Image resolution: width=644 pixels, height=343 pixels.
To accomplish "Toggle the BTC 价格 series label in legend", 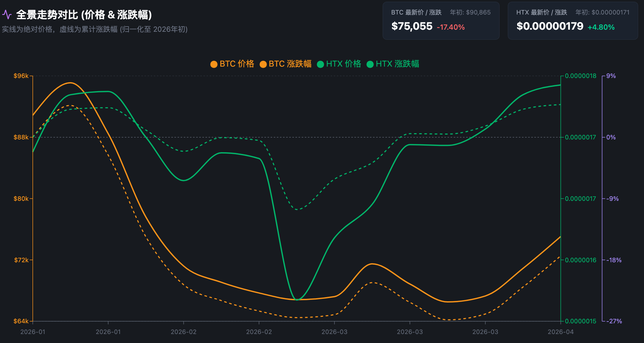I will pyautogui.click(x=237, y=64).
